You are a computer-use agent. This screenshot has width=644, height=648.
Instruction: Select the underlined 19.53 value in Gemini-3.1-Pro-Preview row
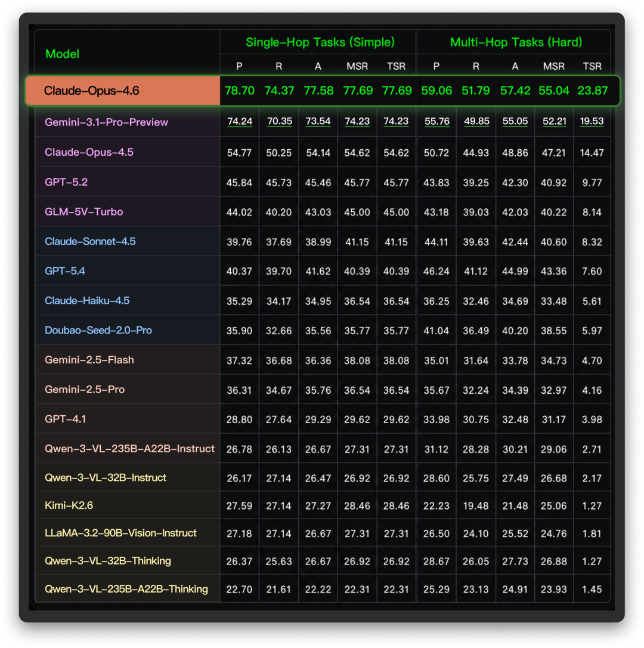click(x=592, y=122)
